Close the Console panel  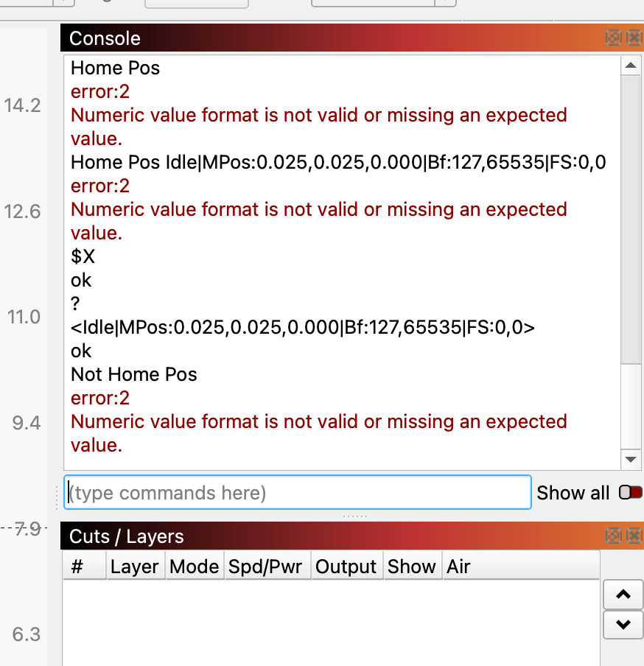click(x=634, y=38)
